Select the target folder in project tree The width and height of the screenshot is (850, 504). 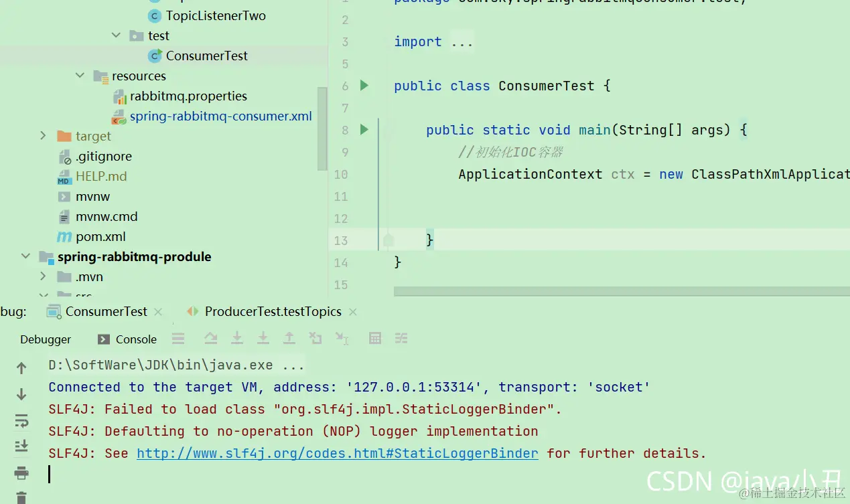click(93, 136)
